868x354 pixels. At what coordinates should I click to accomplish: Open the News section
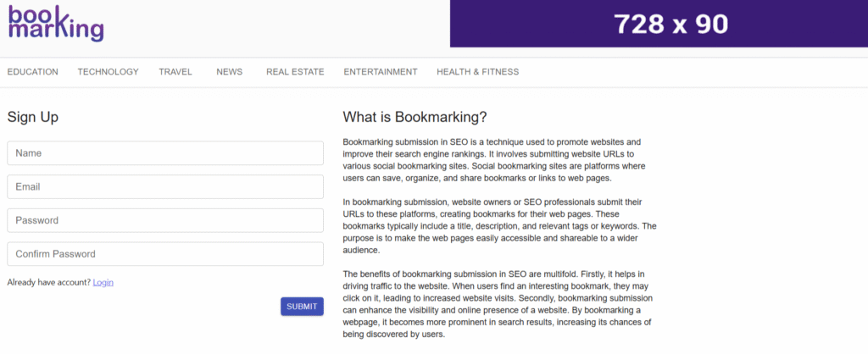229,72
